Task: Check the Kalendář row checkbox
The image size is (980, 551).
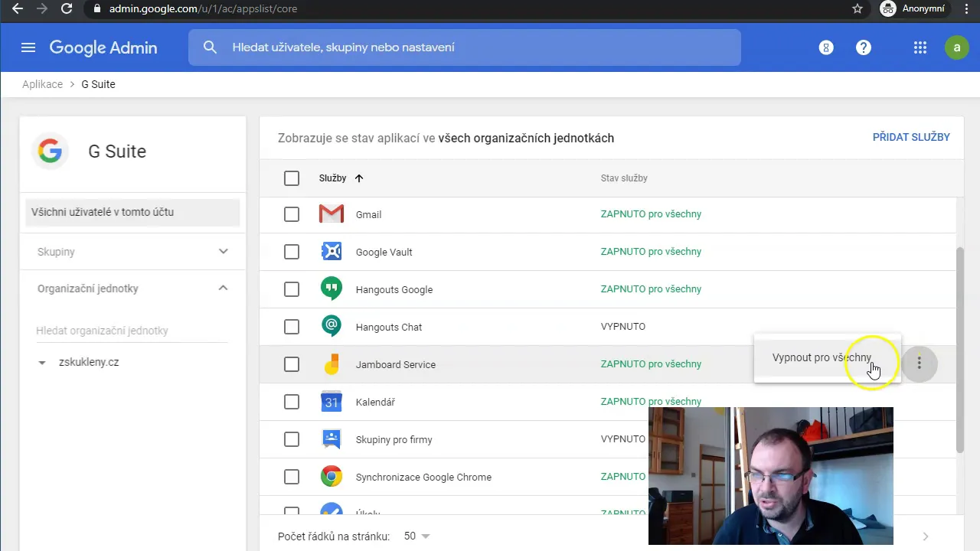Action: pos(292,402)
